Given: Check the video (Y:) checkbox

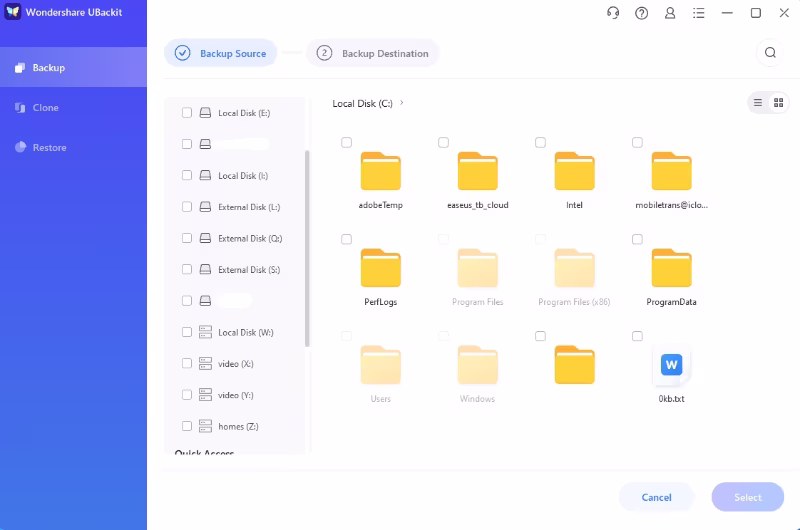Looking at the screenshot, I should pyautogui.click(x=187, y=395).
